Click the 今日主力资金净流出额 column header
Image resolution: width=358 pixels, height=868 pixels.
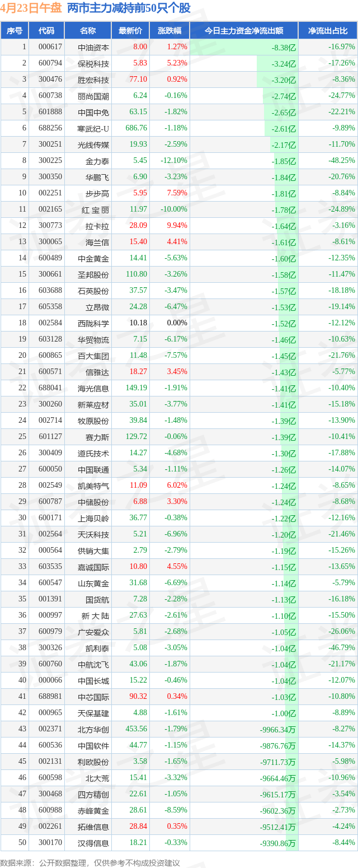pos(244,31)
